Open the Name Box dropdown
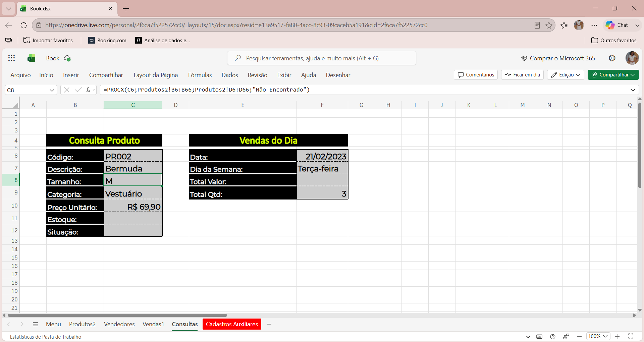Image resolution: width=644 pixels, height=342 pixels. pos(52,90)
